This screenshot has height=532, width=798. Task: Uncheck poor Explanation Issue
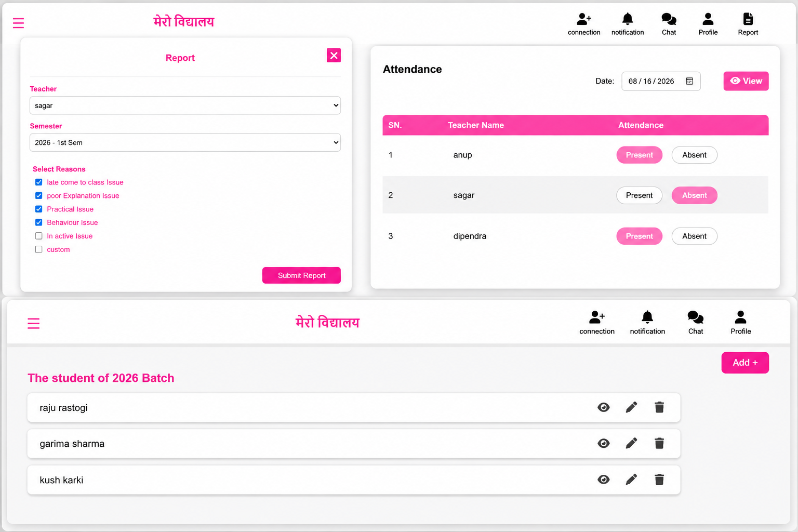[x=38, y=196]
